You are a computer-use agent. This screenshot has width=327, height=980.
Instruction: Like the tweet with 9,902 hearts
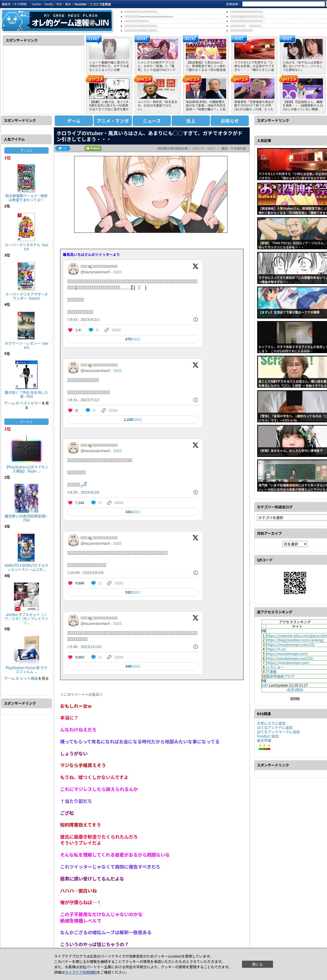[70, 657]
